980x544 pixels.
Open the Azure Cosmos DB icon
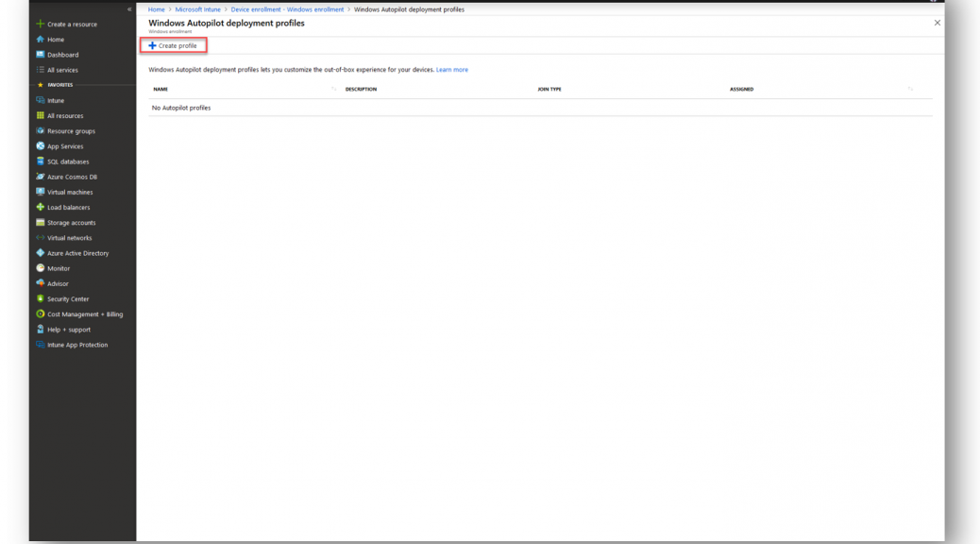click(40, 177)
